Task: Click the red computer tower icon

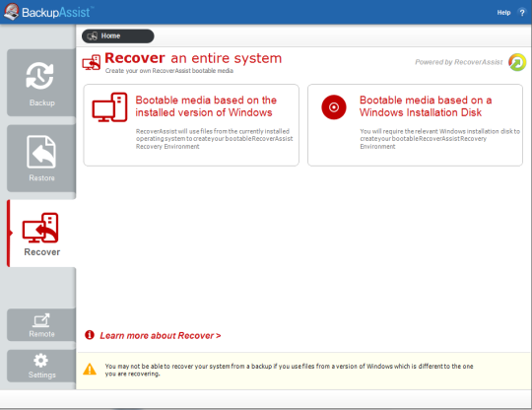Action: pyautogui.click(x=109, y=107)
